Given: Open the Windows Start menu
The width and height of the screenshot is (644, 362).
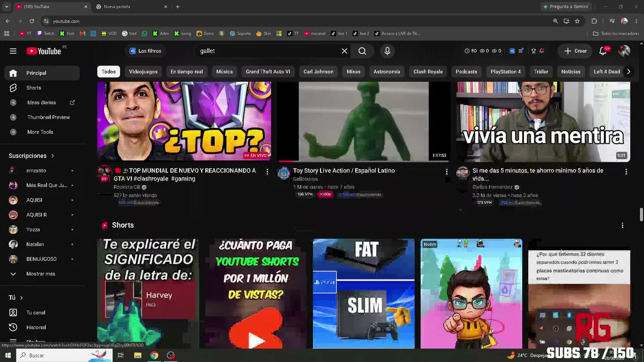Looking at the screenshot, I should 8,355.
